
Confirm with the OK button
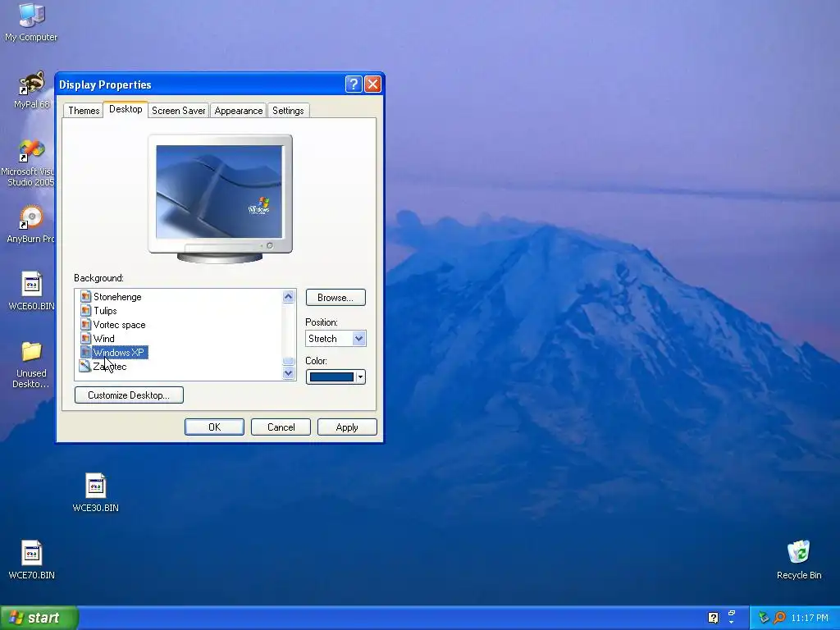(x=214, y=427)
